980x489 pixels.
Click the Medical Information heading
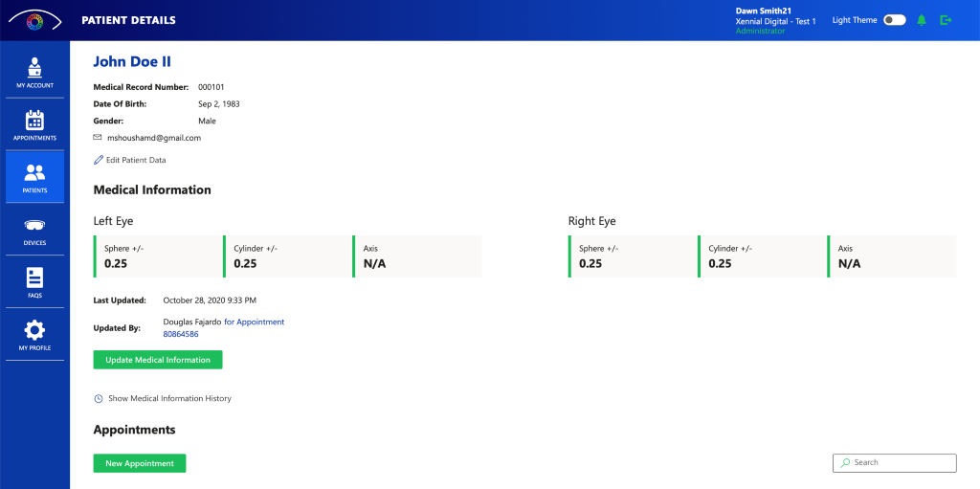152,189
